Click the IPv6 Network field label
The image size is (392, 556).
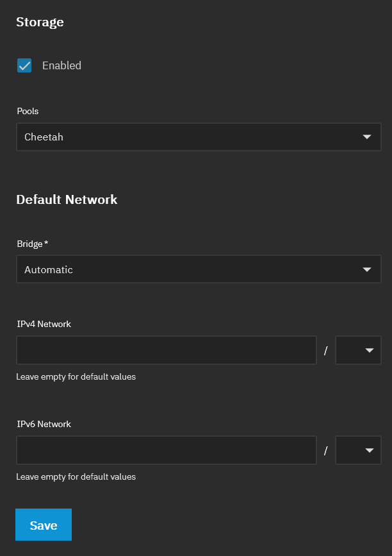click(x=44, y=424)
